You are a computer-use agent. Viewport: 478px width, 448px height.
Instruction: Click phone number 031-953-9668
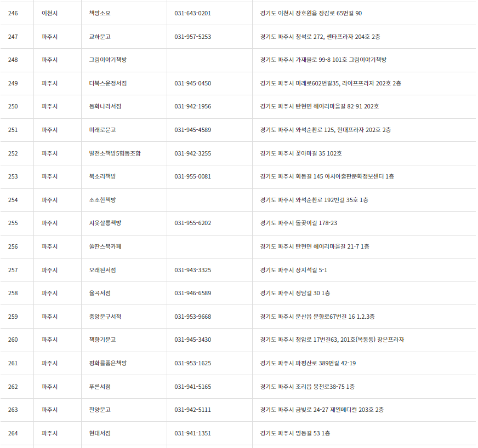pyautogui.click(x=192, y=317)
